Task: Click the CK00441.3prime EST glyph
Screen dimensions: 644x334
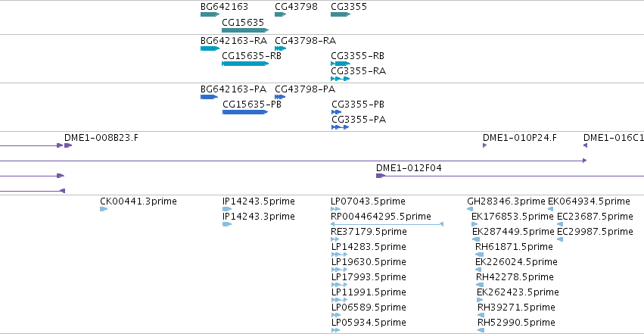Action: point(104,209)
